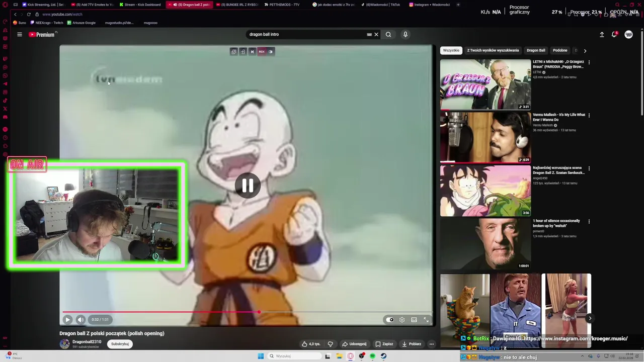Click the play button in player controls
644x362 pixels.
pos(67,320)
